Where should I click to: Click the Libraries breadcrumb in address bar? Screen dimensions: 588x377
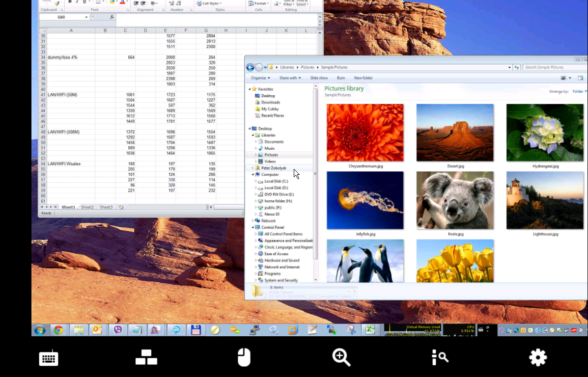pyautogui.click(x=287, y=67)
